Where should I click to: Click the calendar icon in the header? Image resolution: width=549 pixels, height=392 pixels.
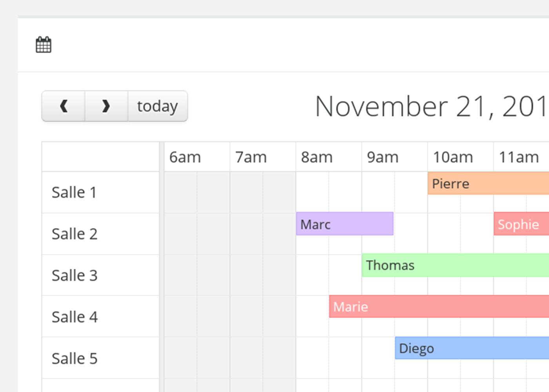tap(44, 45)
